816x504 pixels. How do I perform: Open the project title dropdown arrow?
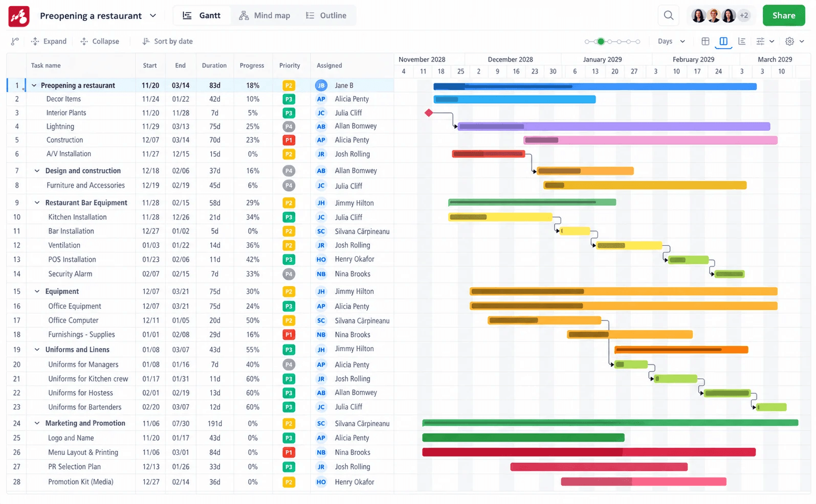(x=153, y=15)
